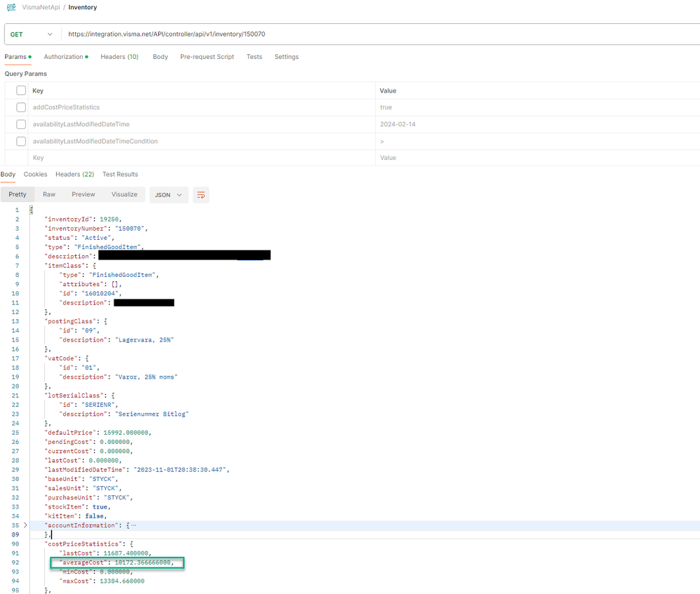This screenshot has width=700, height=594.
Task: Click the inventoryNumber "150070" line
Action: point(96,229)
